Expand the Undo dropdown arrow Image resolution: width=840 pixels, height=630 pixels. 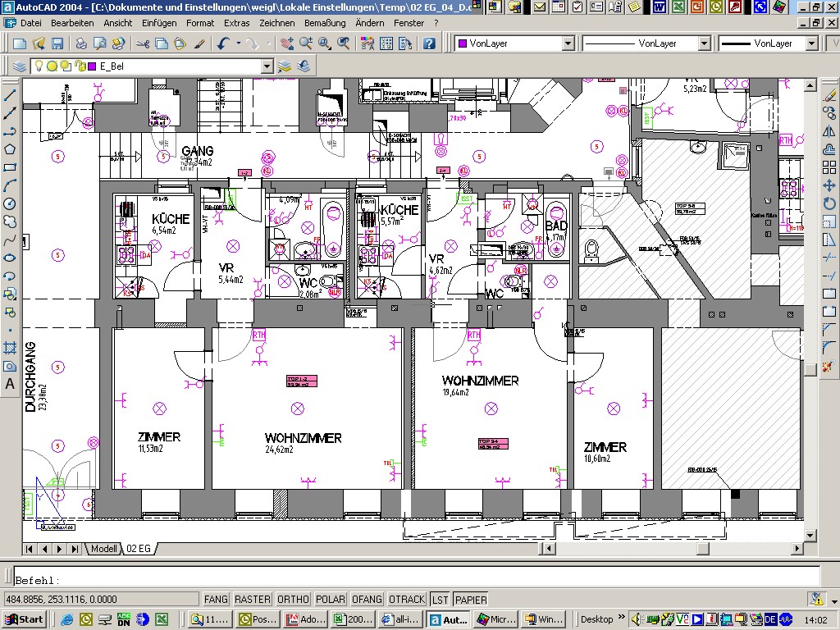237,43
